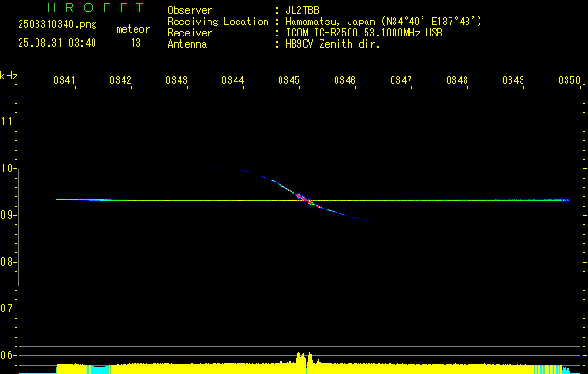Click the observer callsign JL2TBB
Viewport: 588px width, 374px height.
(x=302, y=10)
